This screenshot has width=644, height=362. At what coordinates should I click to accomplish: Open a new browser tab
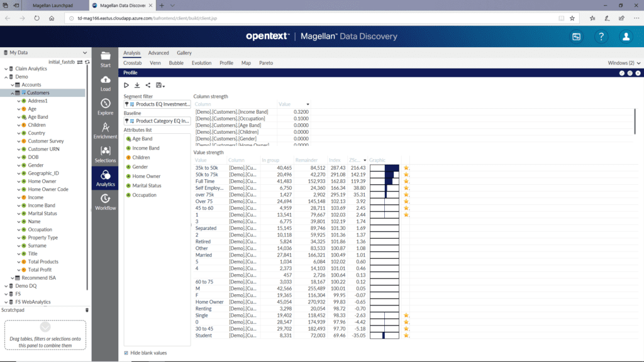162,5
